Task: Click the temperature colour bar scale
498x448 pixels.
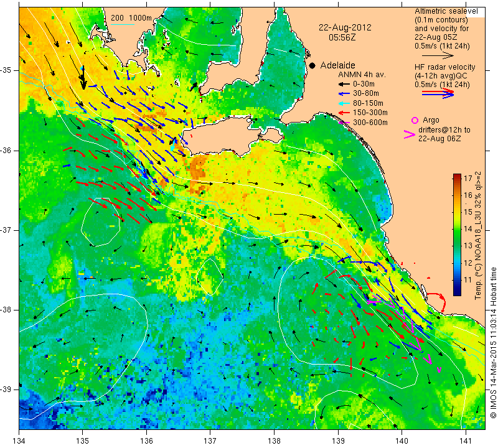Action: coord(457,235)
